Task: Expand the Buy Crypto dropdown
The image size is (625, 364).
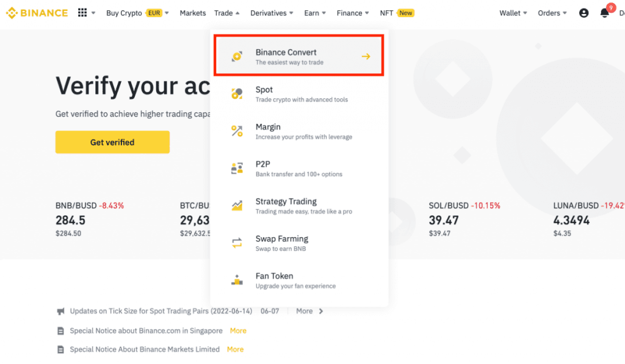Action: 137,13
